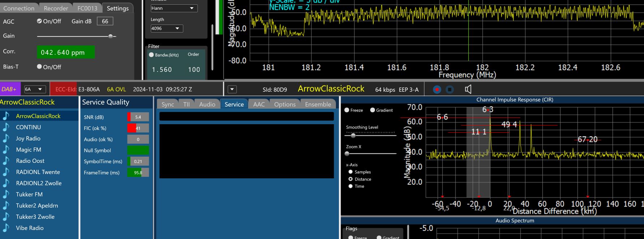Click music note icon beside Tukker FM
Image resolution: width=644 pixels, height=239 pixels.
(6, 194)
